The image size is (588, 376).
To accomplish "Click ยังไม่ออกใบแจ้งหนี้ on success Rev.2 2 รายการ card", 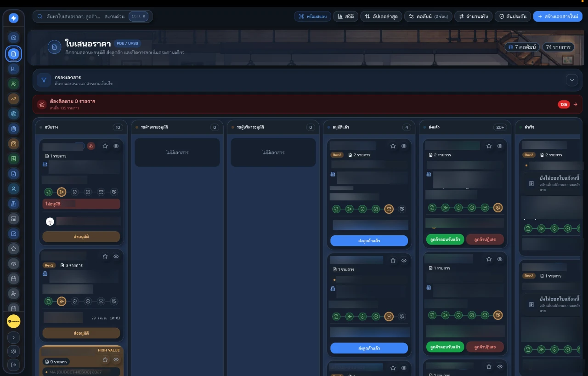I will (560, 178).
